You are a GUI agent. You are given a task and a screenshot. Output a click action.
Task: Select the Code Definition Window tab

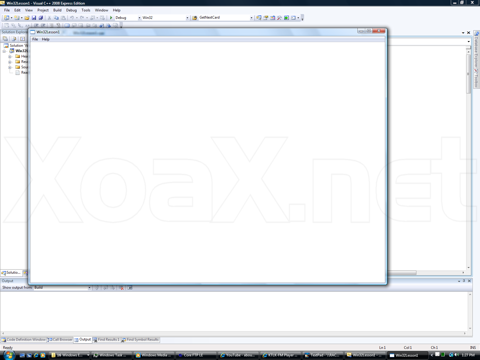click(24, 339)
